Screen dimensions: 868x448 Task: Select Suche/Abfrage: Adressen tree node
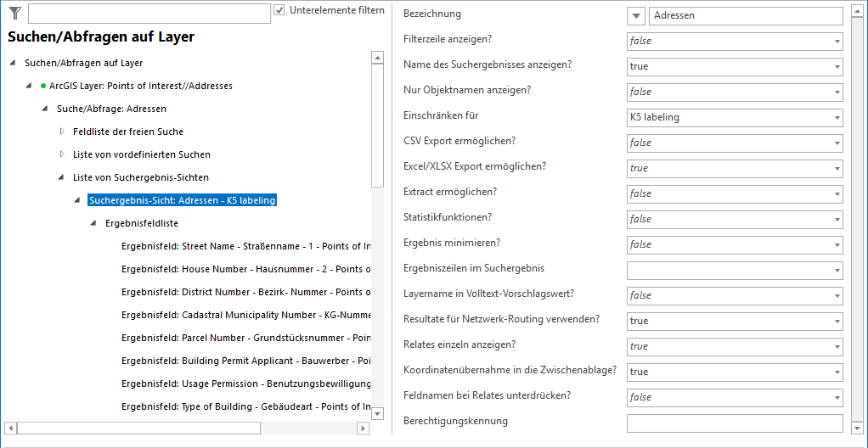click(x=111, y=109)
